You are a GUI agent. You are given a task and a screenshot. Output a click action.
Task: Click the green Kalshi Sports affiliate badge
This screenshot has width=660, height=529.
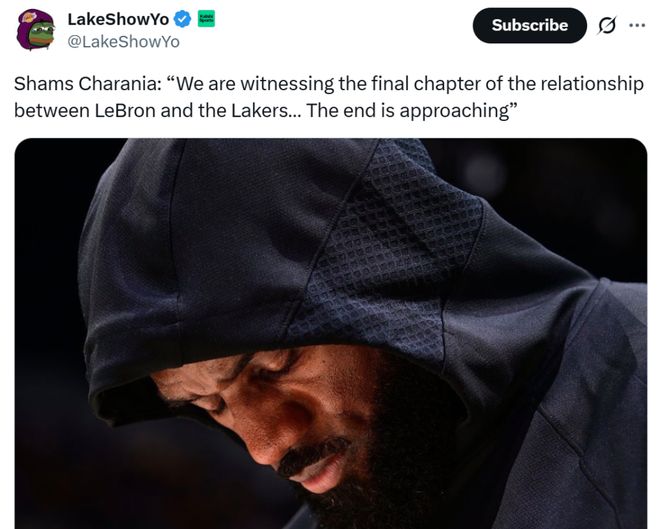(206, 19)
